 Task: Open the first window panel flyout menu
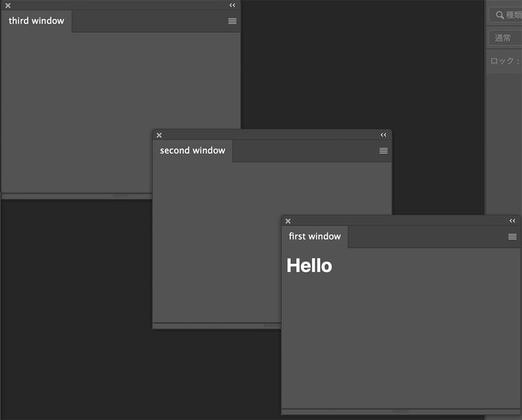click(x=512, y=237)
